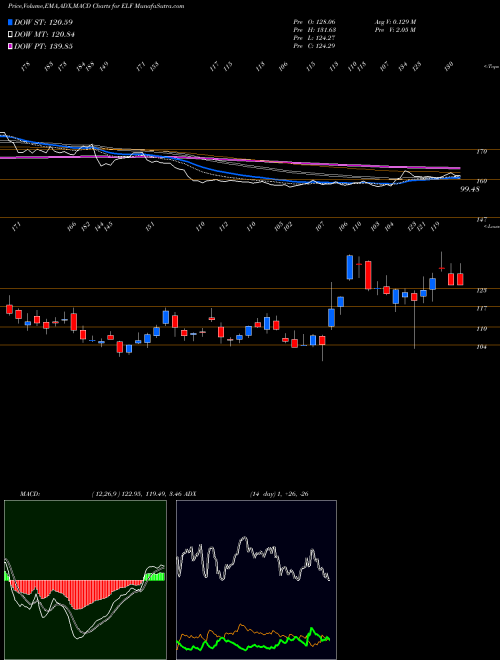500x660 pixels.
Task: Click the MACD: heading label
Action: point(29,494)
